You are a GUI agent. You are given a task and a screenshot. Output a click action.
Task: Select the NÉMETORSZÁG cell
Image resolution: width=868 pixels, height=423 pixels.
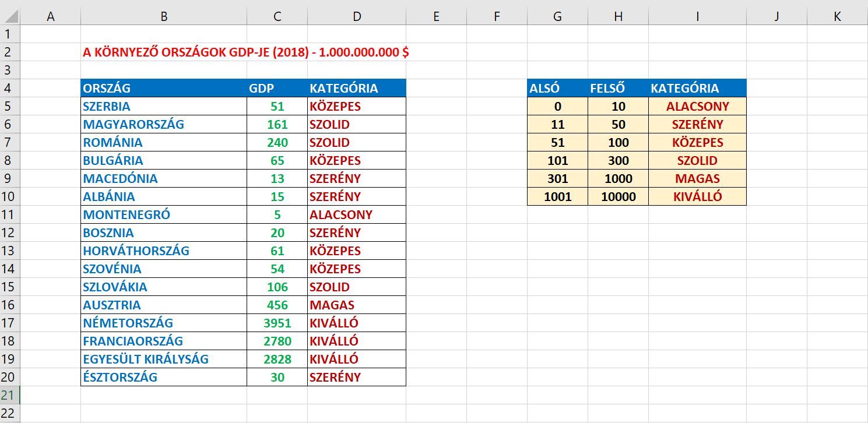point(164,323)
